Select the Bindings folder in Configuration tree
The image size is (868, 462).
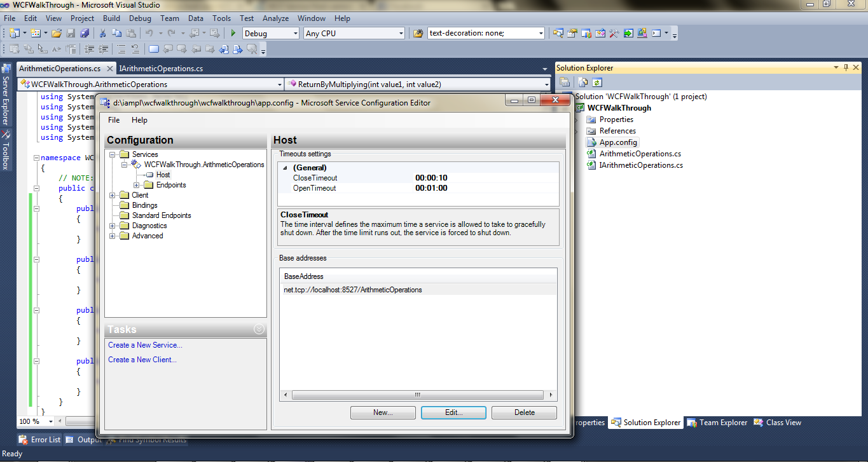point(144,205)
